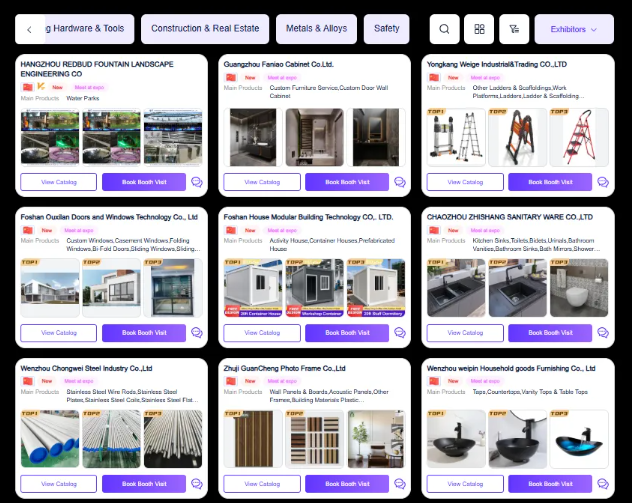This screenshot has width=632, height=503.
Task: Select the Construction & Real Estate tab
Action: (x=205, y=29)
